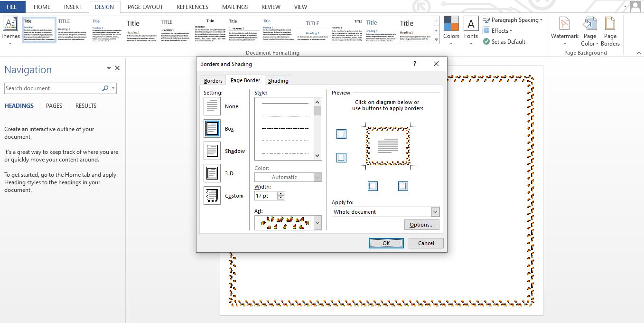Image resolution: width=644 pixels, height=323 pixels.
Task: Click the Watermark icon in ribbon
Action: tap(564, 25)
